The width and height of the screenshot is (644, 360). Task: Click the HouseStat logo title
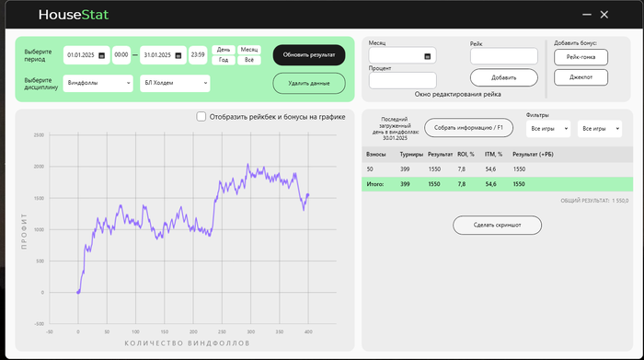coord(74,15)
